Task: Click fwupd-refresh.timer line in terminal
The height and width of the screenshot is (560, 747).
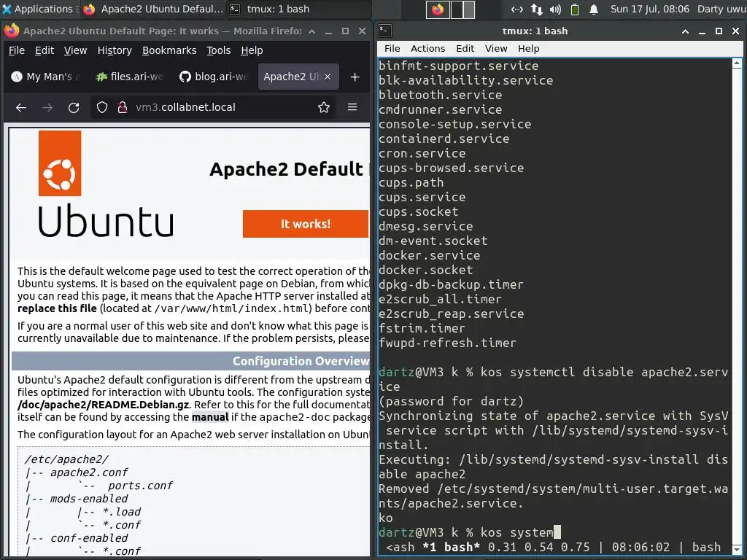Action: tap(447, 343)
